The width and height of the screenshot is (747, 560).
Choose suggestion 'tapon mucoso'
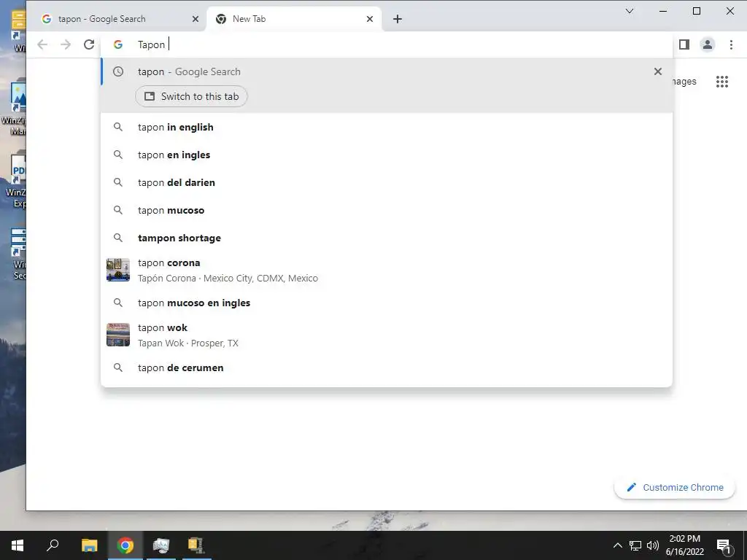click(x=387, y=210)
